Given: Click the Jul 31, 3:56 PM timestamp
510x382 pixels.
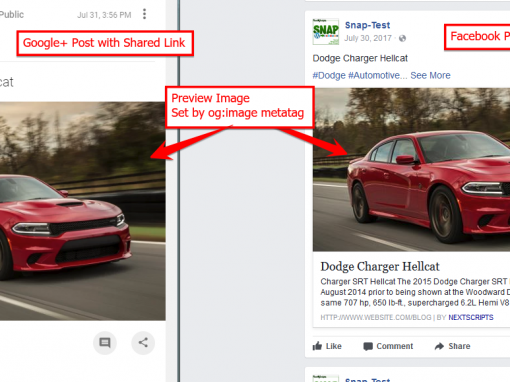Looking at the screenshot, I should click(104, 15).
